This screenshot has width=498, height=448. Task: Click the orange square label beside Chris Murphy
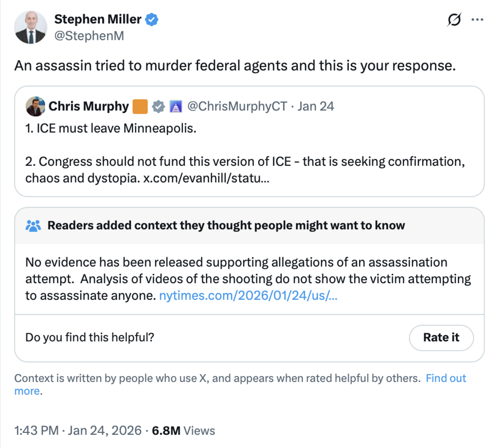[x=141, y=106]
